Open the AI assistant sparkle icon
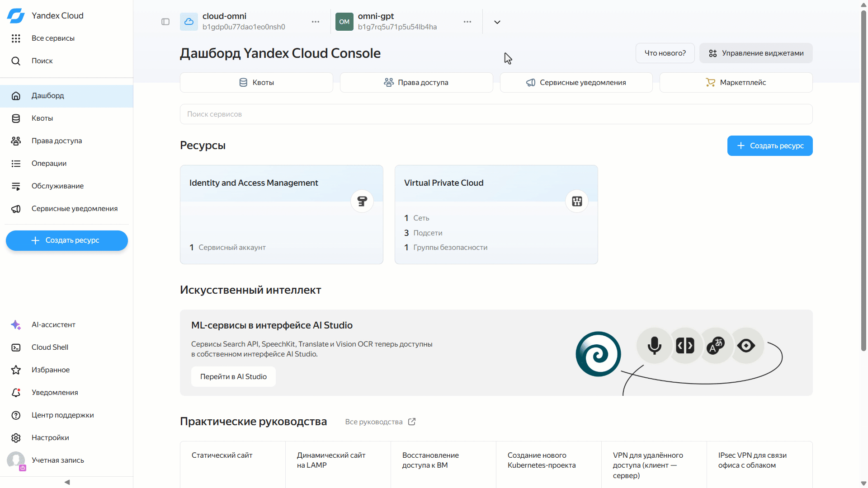This screenshot has width=868, height=488. point(16,325)
